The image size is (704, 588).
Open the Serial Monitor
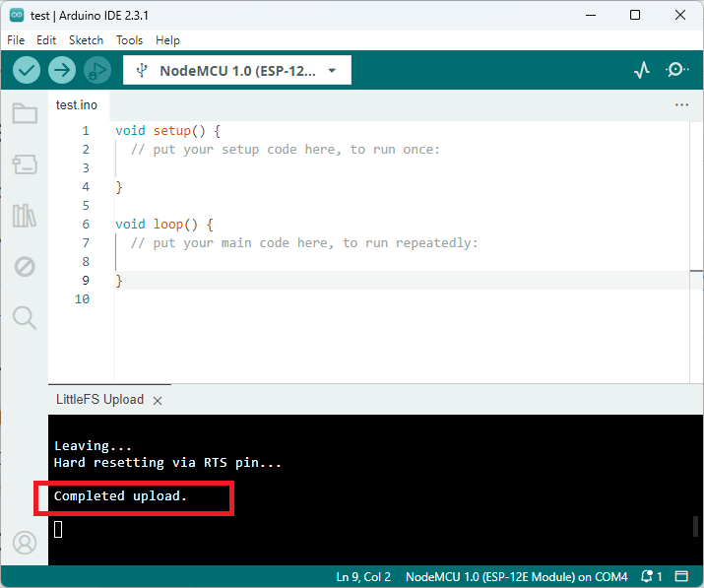click(x=676, y=70)
